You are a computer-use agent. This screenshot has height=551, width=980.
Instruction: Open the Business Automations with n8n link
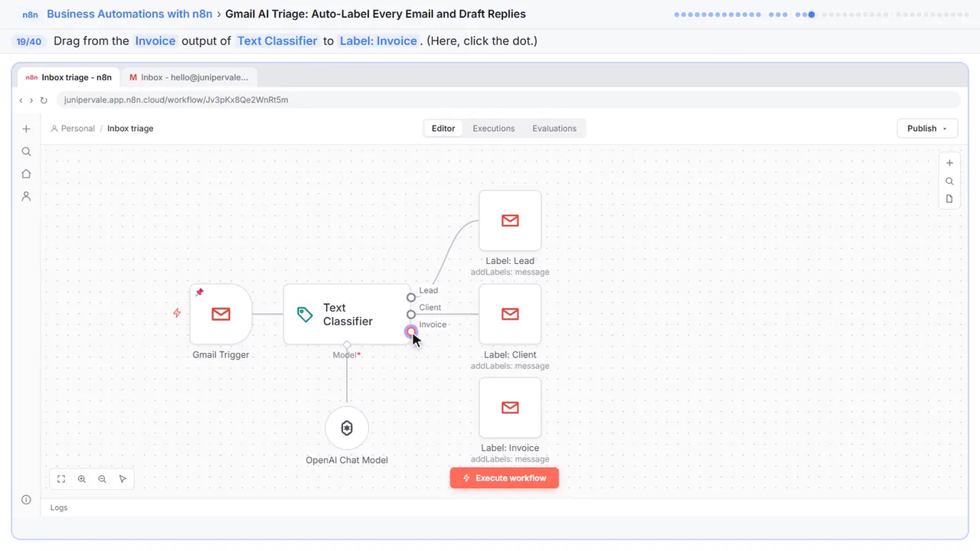129,14
